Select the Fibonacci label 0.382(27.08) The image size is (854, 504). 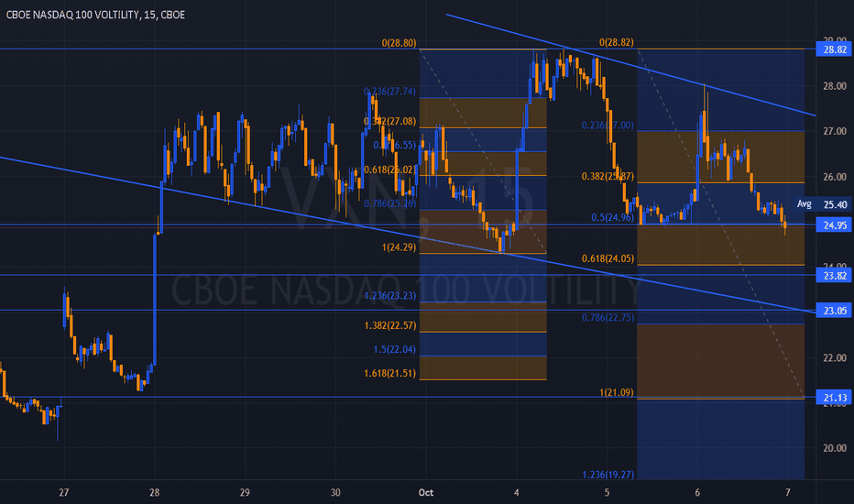point(390,121)
